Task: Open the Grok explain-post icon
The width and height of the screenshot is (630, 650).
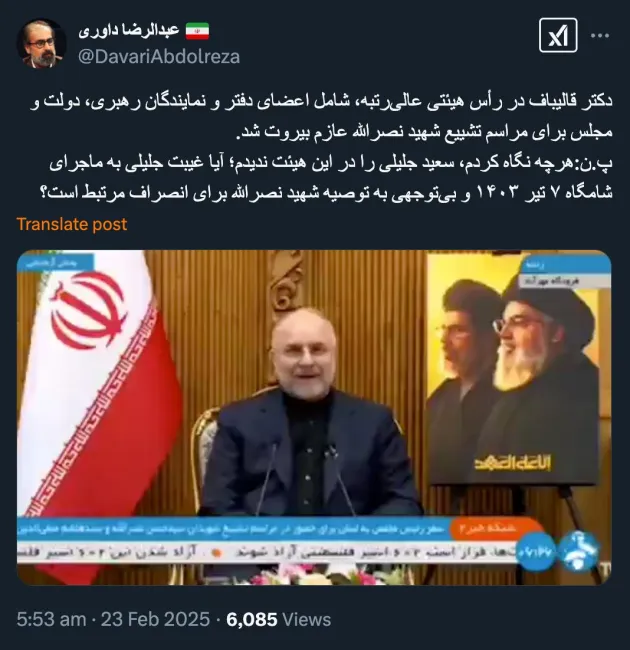Action: tap(558, 35)
